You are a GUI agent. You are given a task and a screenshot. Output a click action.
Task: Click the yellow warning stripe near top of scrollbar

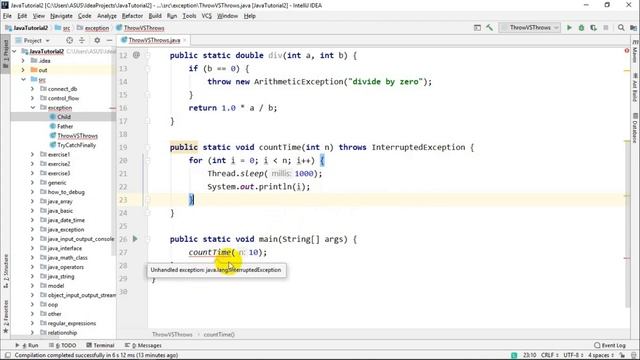click(x=627, y=71)
